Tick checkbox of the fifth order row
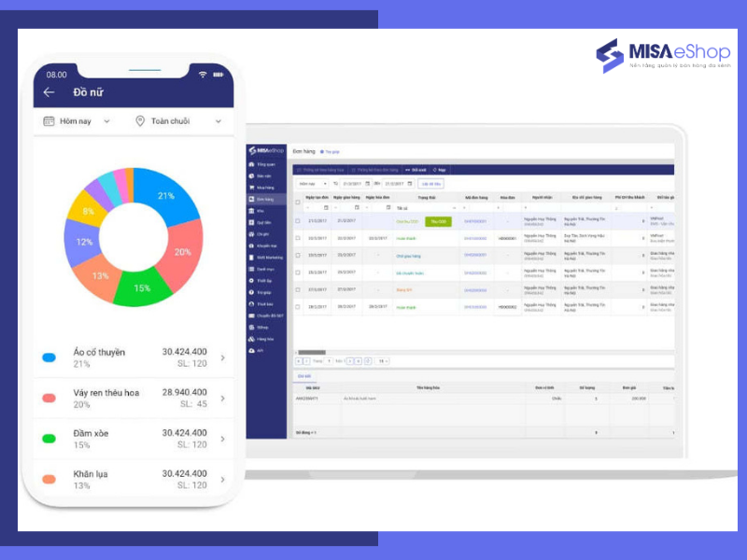 (298, 289)
